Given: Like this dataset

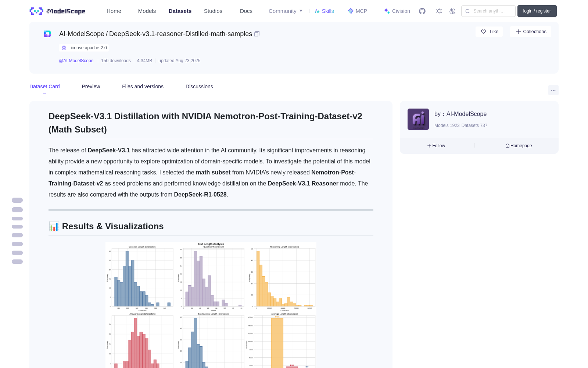Looking at the screenshot, I should coord(489,32).
